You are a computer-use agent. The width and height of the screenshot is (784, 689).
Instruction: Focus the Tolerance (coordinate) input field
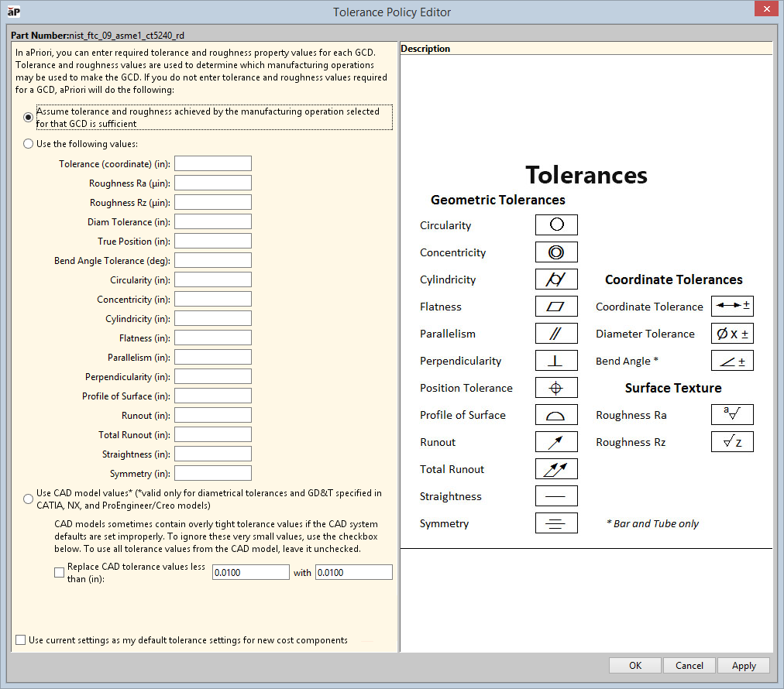tap(213, 163)
